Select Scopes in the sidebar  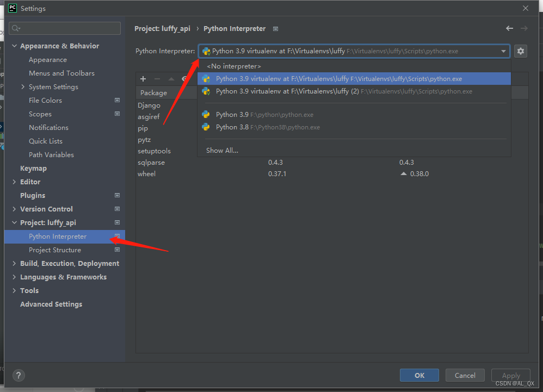(x=40, y=114)
